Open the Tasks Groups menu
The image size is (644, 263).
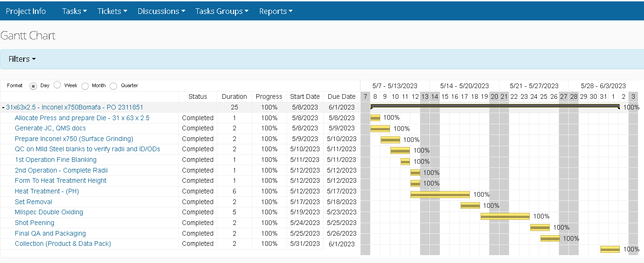(x=221, y=11)
